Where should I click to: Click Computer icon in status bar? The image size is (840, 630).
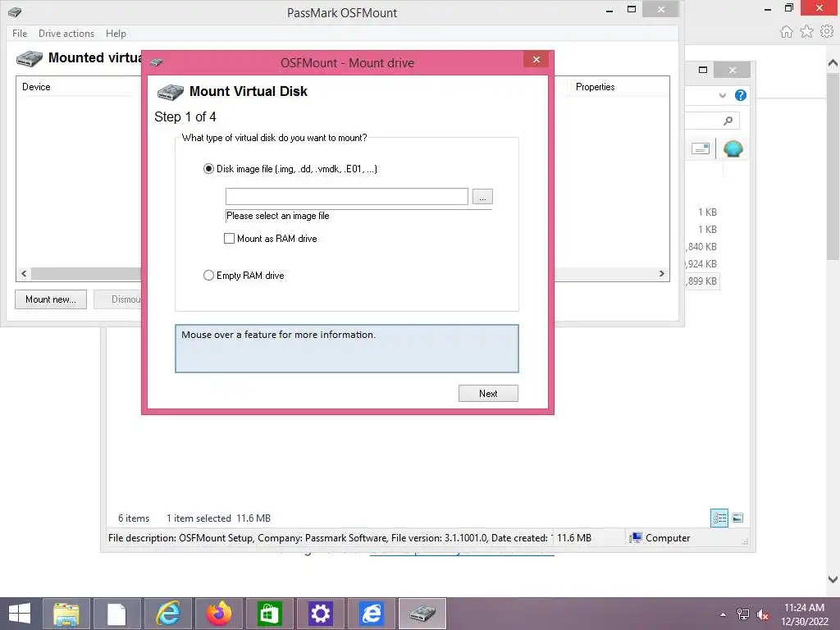click(x=636, y=538)
